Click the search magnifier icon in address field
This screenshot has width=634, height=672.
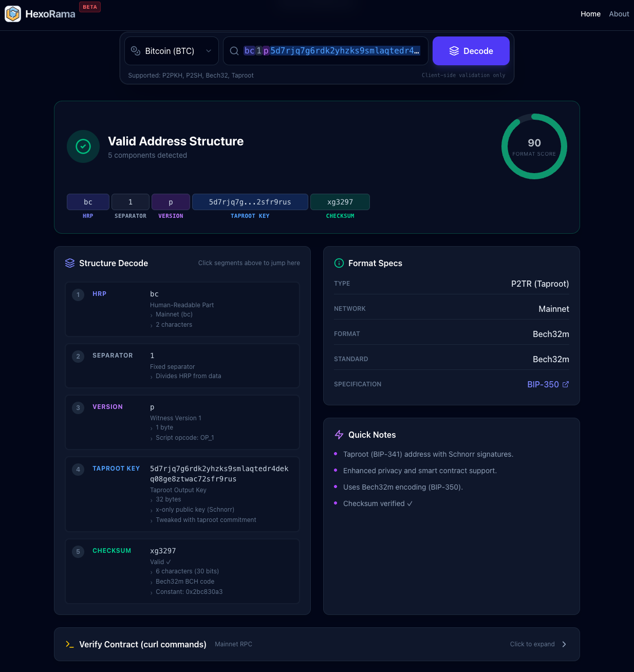pos(234,51)
